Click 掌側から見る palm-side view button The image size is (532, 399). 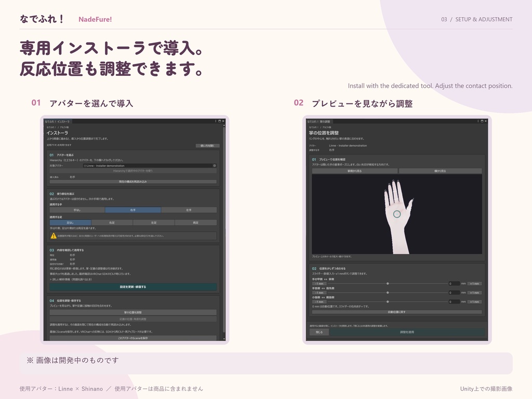pyautogui.click(x=354, y=171)
